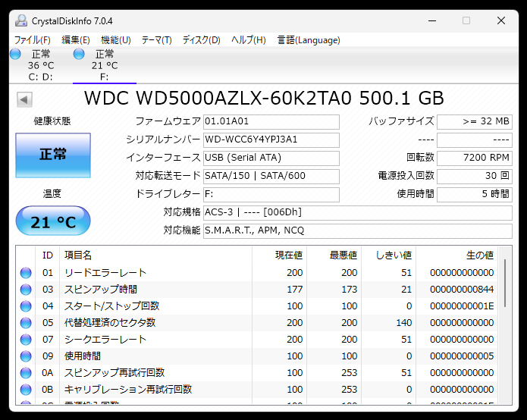Select the キャリブレーション再試行回数 row name
527x420 pixels.
coord(128,390)
